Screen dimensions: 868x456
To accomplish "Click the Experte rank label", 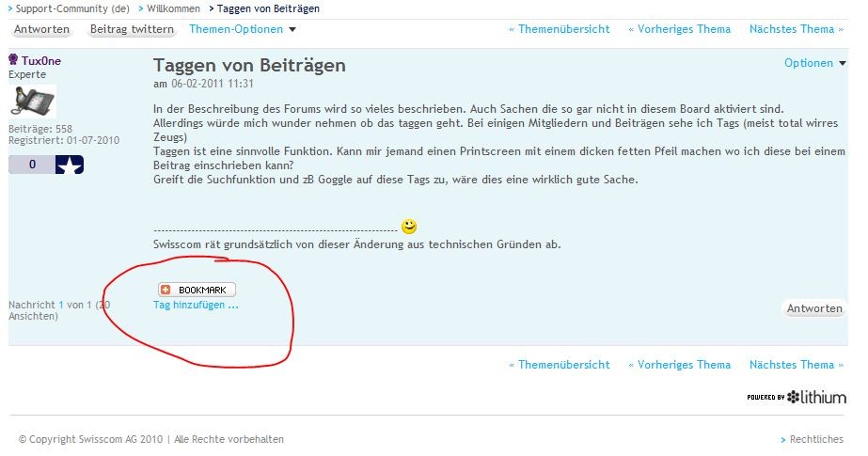I will (x=27, y=74).
